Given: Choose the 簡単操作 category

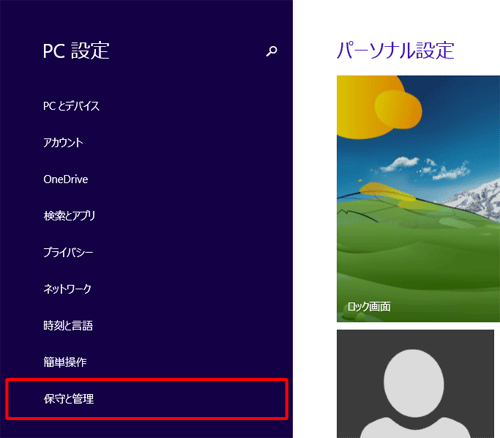Looking at the screenshot, I should pyautogui.click(x=65, y=362).
